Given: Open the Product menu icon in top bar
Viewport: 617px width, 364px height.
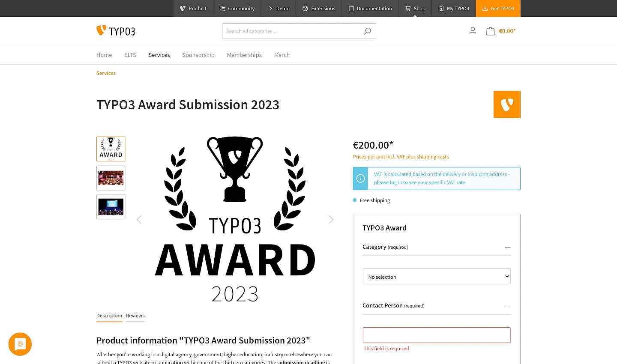Looking at the screenshot, I should [x=183, y=8].
